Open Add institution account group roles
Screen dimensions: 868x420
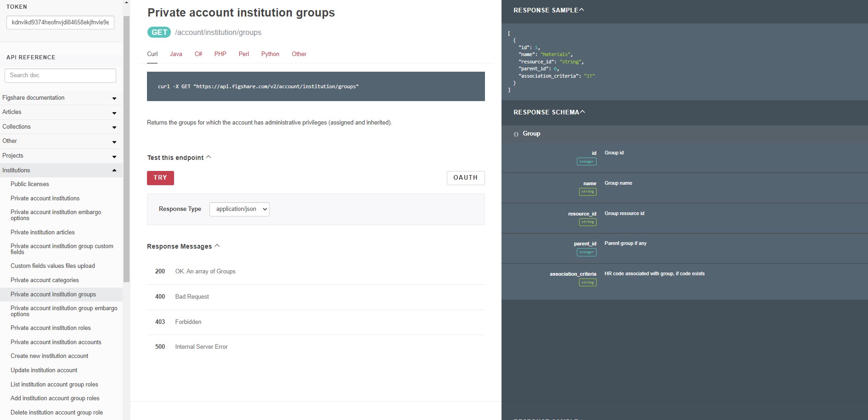coord(55,398)
